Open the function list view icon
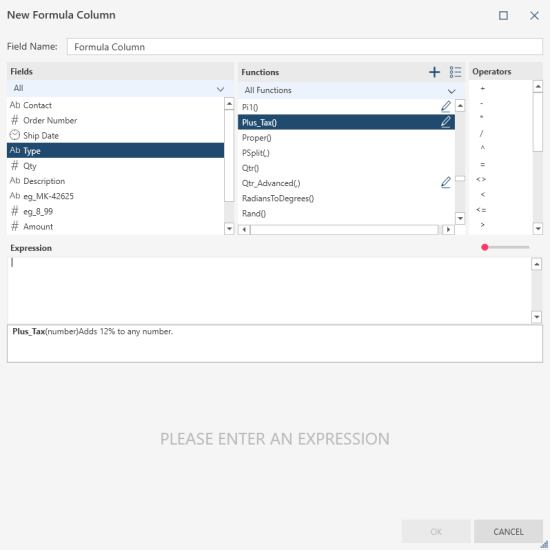Screen dimensions: 550x550 pyautogui.click(x=455, y=72)
